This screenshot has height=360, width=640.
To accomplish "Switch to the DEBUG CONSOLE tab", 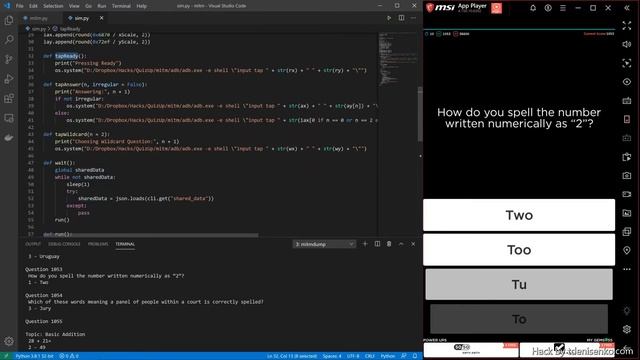I will coord(64,244).
